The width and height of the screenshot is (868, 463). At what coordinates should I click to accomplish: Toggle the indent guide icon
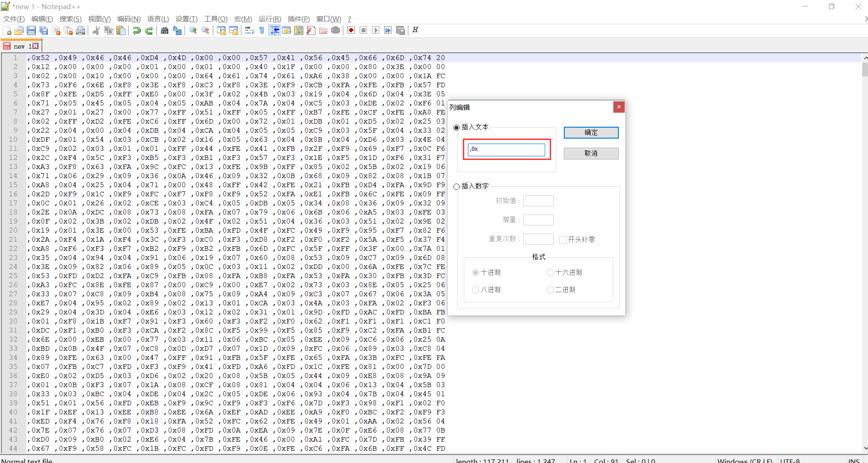pos(274,30)
